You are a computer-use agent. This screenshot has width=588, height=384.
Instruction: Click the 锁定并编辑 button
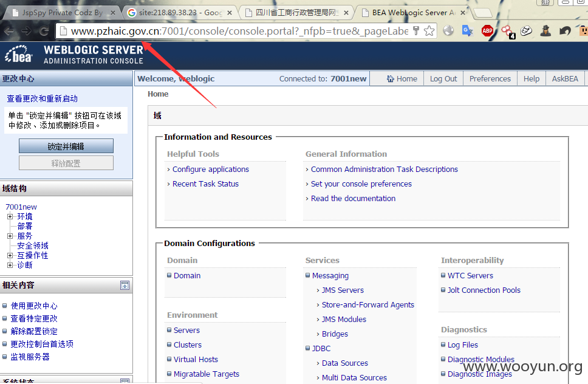click(x=66, y=146)
